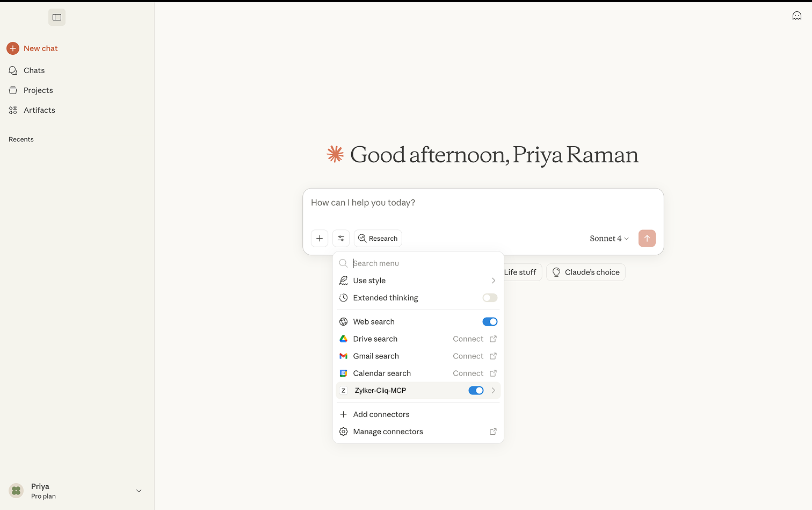Collapse the sidebar with the panel icon
Image resolution: width=812 pixels, height=510 pixels.
[57, 17]
